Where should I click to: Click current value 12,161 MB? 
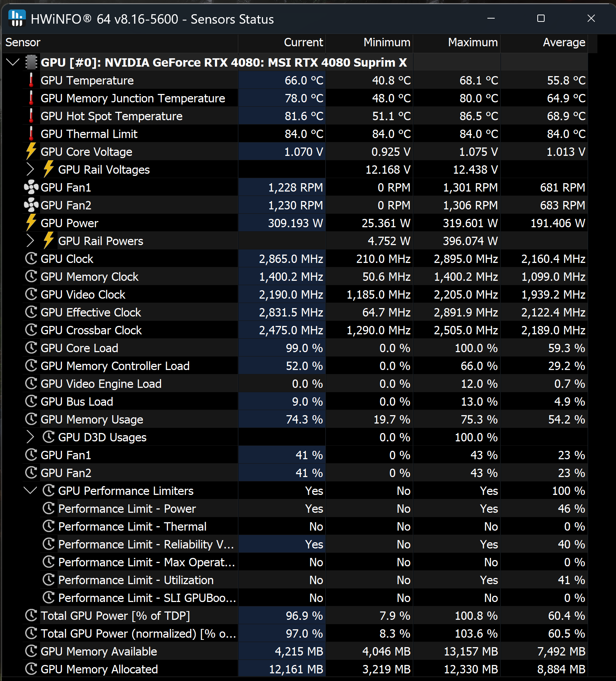(296, 669)
